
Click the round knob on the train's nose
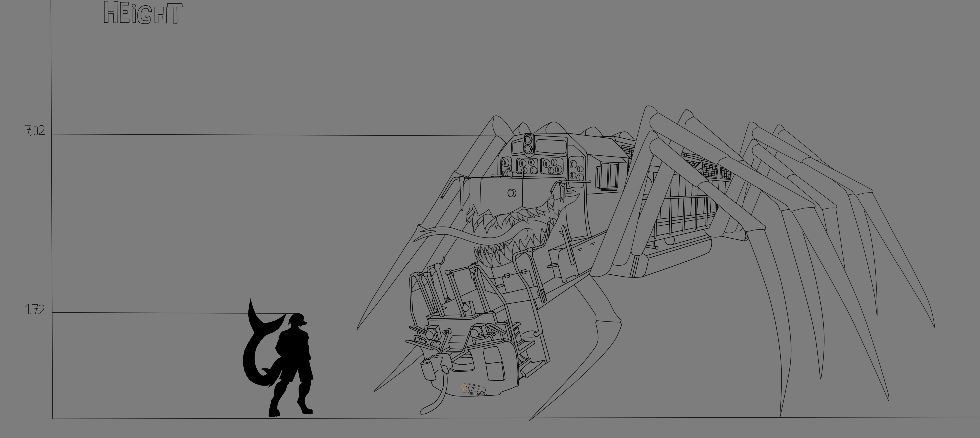pos(512,193)
